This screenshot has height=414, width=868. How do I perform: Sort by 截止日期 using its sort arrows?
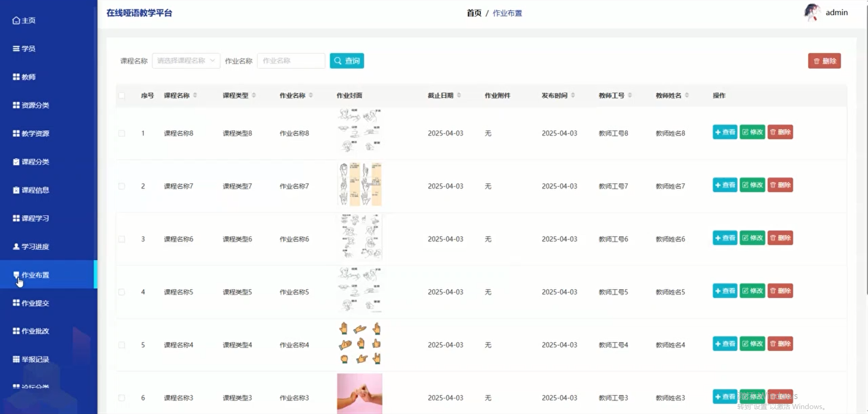460,95
